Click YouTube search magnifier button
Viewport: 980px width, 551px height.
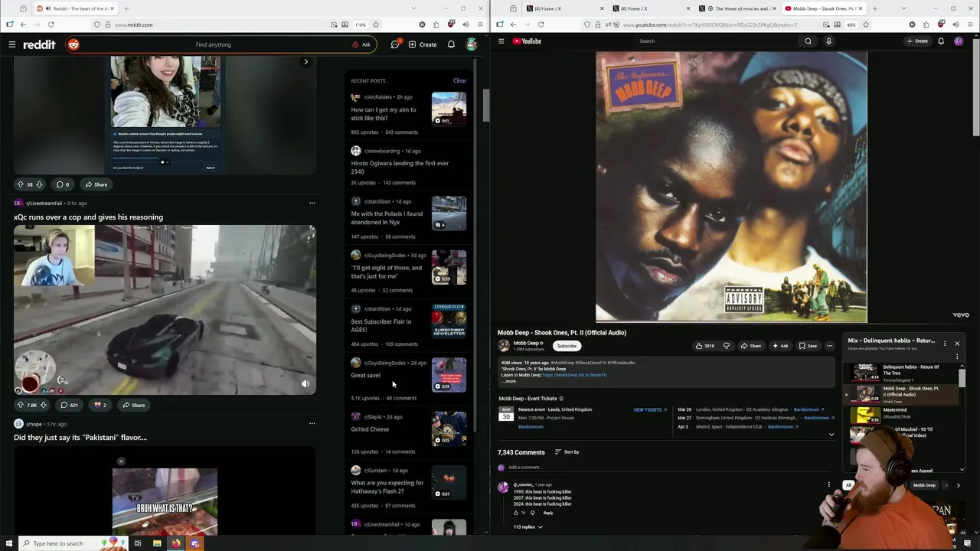click(x=808, y=41)
